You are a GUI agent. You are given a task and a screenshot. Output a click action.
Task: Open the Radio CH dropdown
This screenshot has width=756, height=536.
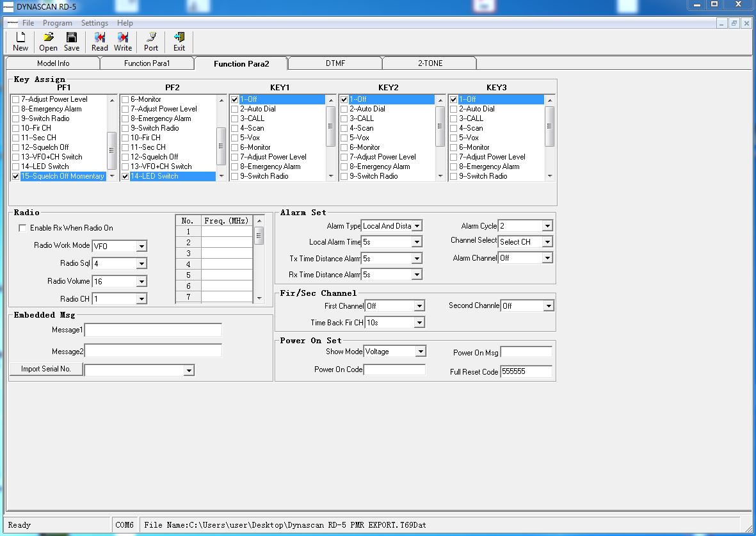pos(141,298)
